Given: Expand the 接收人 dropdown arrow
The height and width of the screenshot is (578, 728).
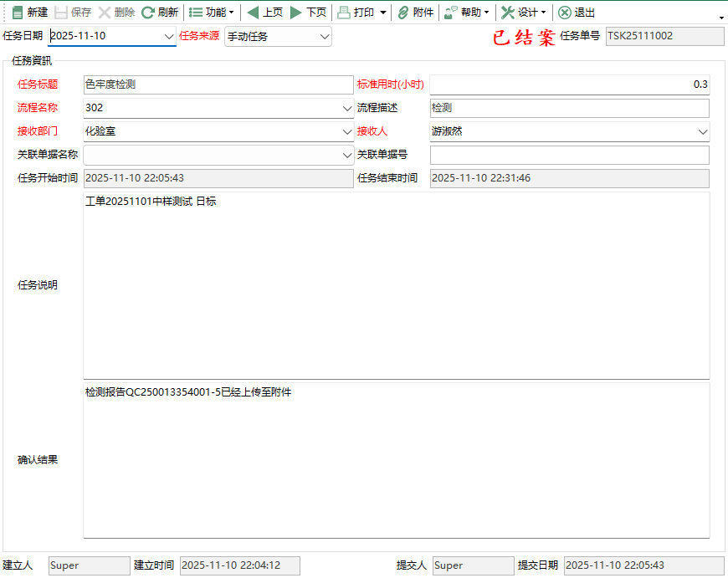Looking at the screenshot, I should (702, 132).
